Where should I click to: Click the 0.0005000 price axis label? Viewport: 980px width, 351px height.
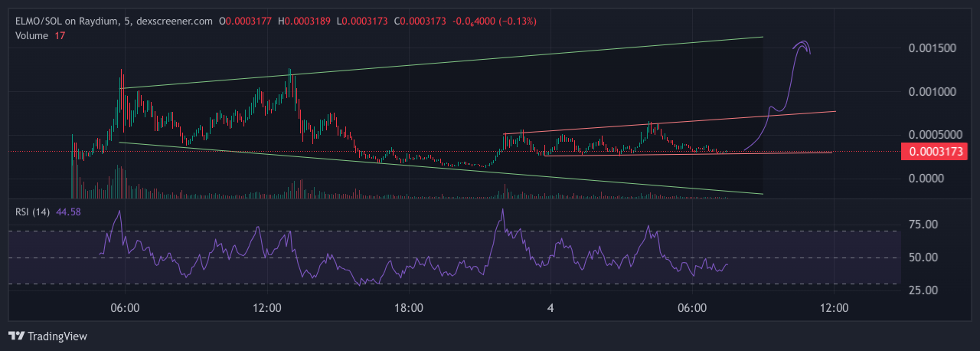pyautogui.click(x=936, y=135)
